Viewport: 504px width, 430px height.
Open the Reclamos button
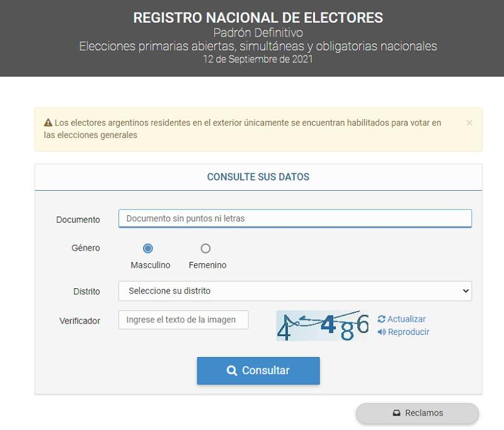pyautogui.click(x=417, y=413)
